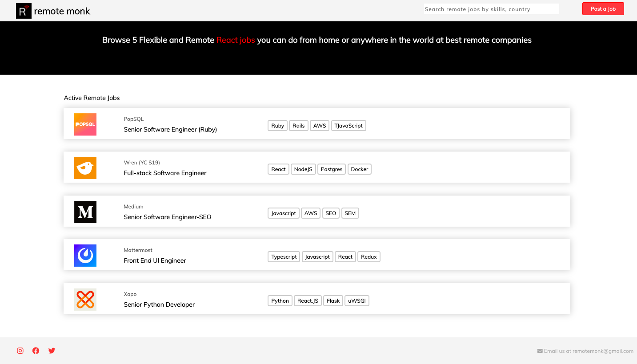The height and width of the screenshot is (364, 637).
Task: Click the Docker skill tag
Action: [x=360, y=169]
